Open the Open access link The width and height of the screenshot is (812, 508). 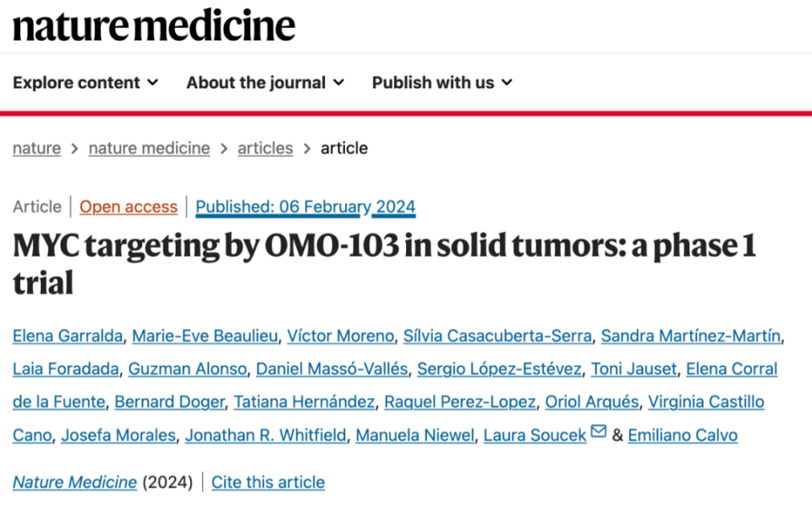tap(128, 207)
